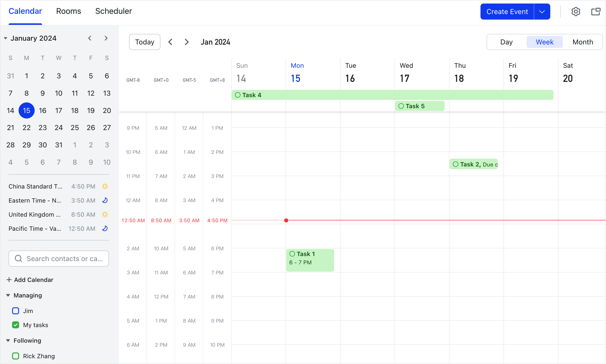Switch to the Rooms tab

[x=69, y=11]
